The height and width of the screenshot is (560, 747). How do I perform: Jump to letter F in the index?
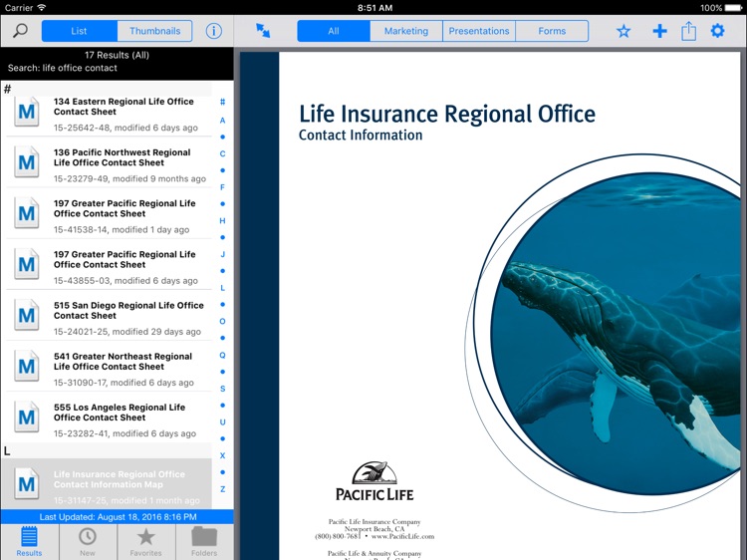(x=222, y=187)
